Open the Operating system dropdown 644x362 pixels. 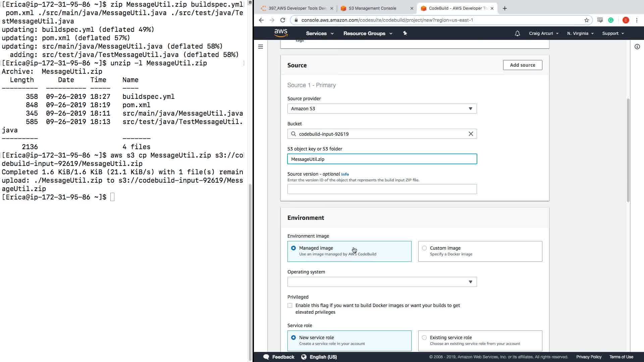point(382,282)
